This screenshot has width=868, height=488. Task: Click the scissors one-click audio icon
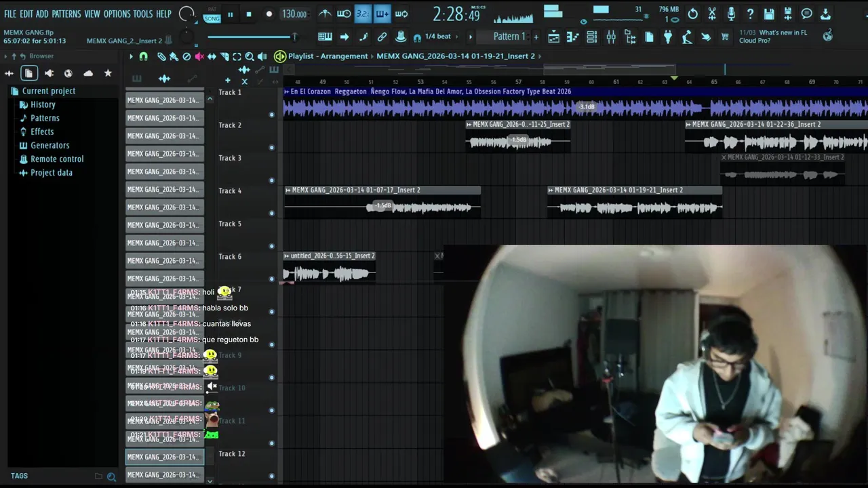711,14
